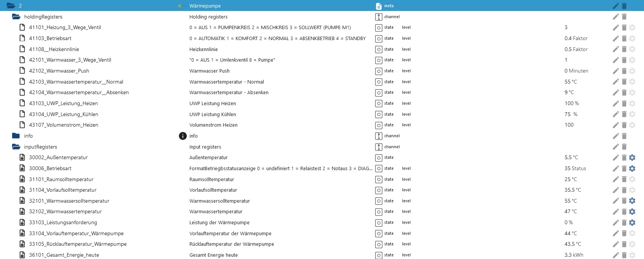Open custom settings for 30002_Außentemperatur
The height and width of the screenshot is (259, 644).
coord(632,158)
